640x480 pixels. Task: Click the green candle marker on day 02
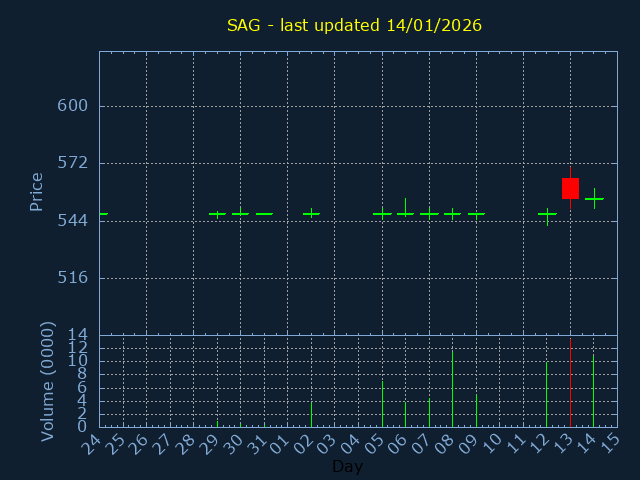click(x=311, y=213)
